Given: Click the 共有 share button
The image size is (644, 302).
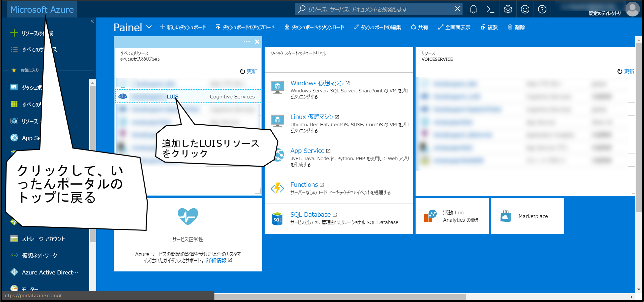Looking at the screenshot, I should click(419, 27).
